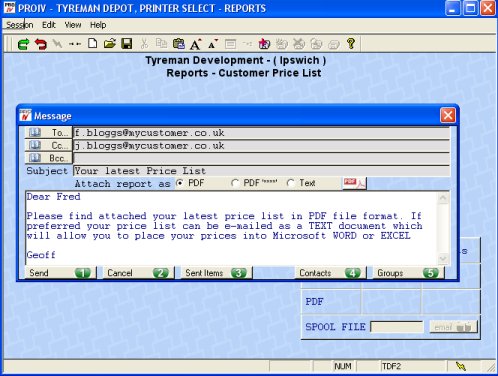Click the Send button

point(61,273)
